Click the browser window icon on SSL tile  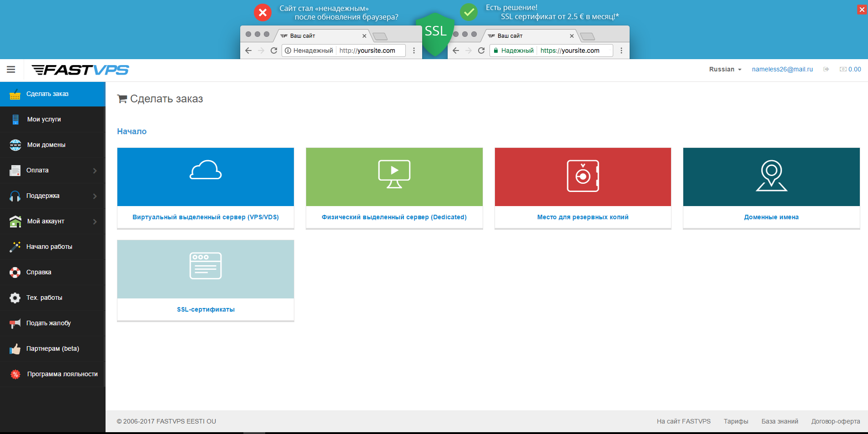click(206, 266)
